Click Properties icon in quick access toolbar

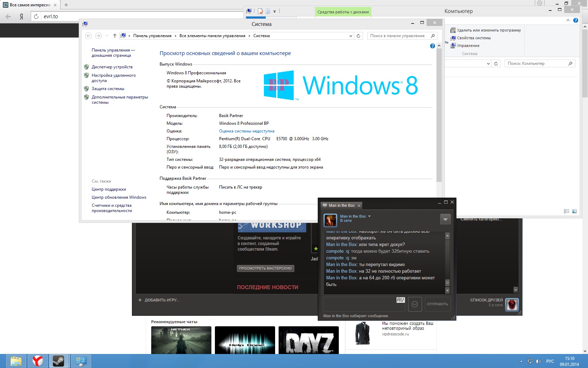260,11
